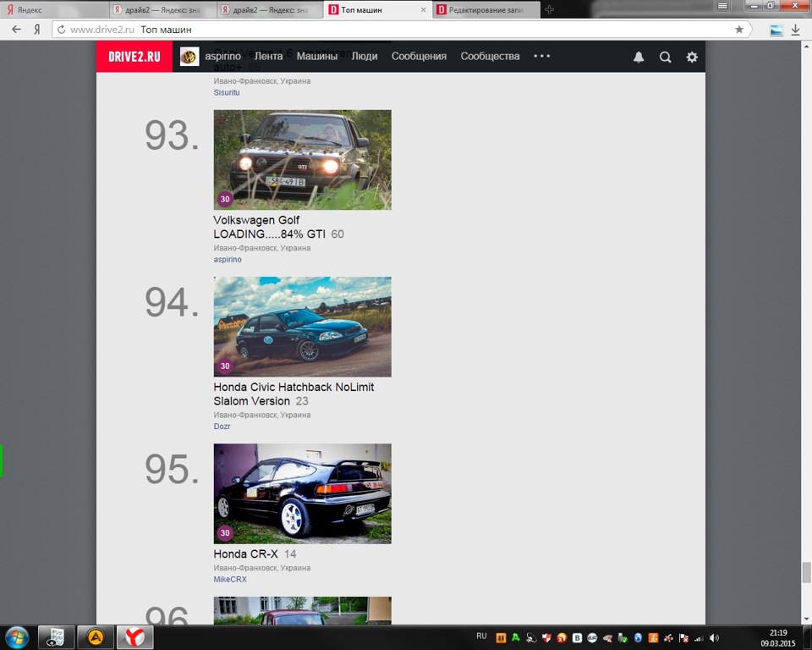Add a new browser tab
This screenshot has height=650, width=812.
[x=550, y=9]
